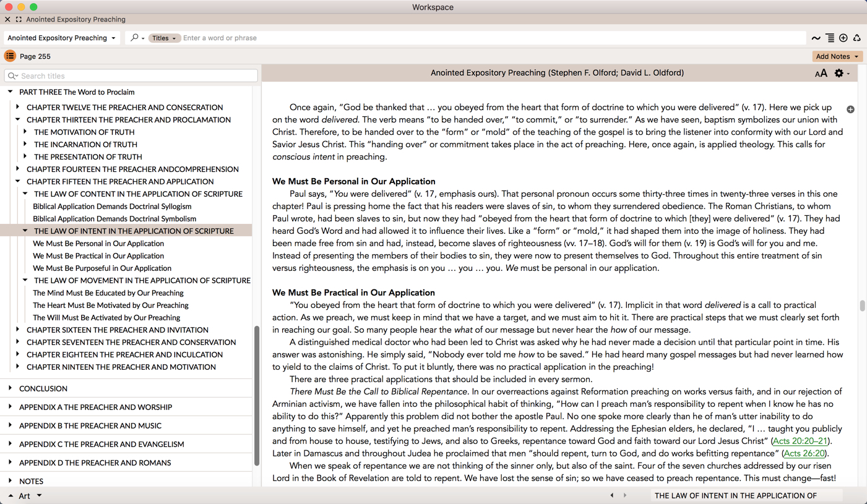
Task: Click the circled plus toolbar icon
Action: (843, 38)
